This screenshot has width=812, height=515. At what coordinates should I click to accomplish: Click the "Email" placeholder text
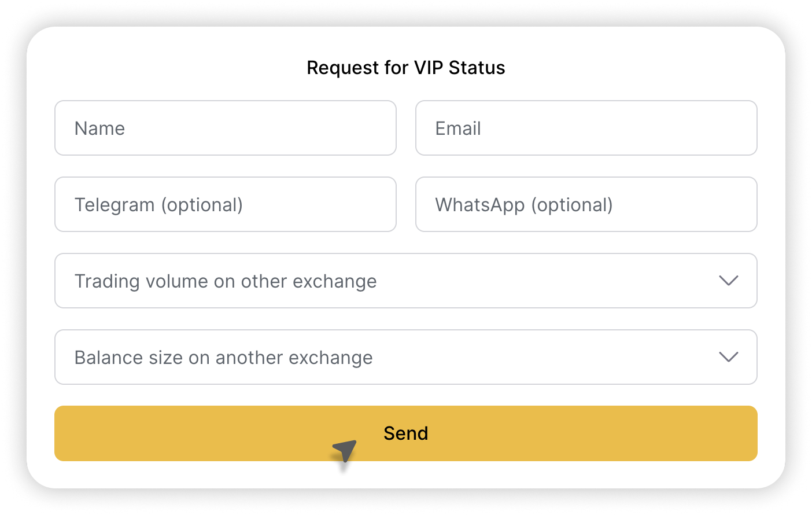(457, 128)
